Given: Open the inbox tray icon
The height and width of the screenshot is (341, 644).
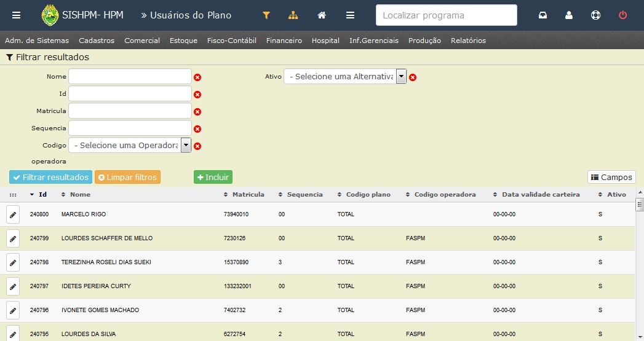Looking at the screenshot, I should click(543, 15).
